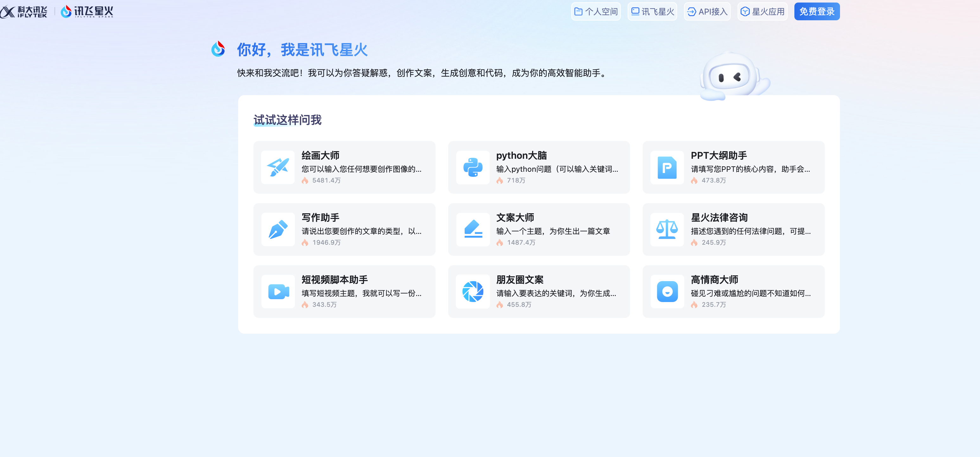The image size is (980, 457).
Task: Select the 星火法律咨询 title
Action: click(719, 218)
